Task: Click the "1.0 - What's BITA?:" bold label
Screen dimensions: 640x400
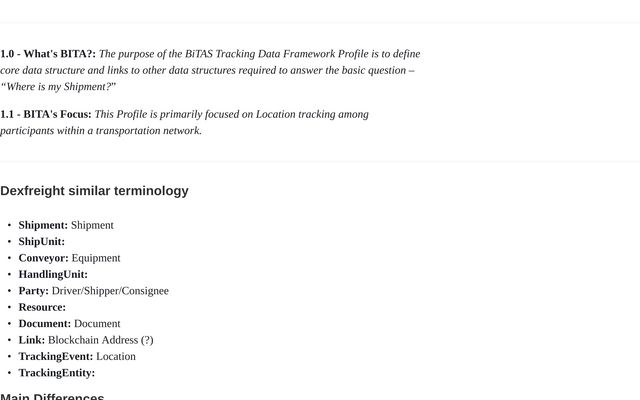Action: 48,54
